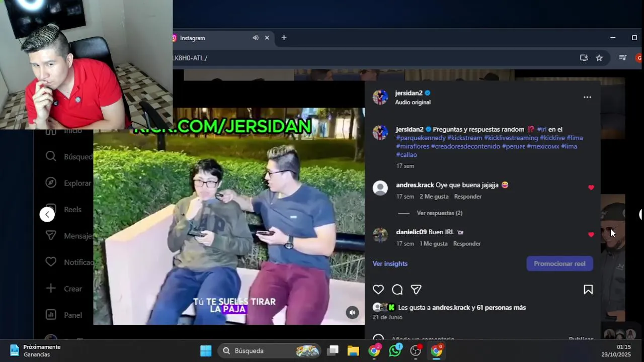Viewport: 644px width, 362px height.
Task: Open the first Chrome taskbar icon
Action: tap(374, 351)
